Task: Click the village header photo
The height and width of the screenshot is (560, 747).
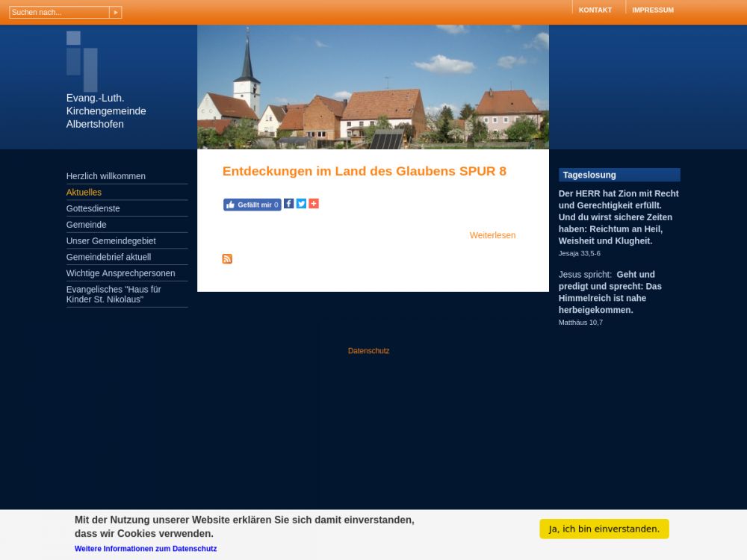Action: click(x=373, y=87)
